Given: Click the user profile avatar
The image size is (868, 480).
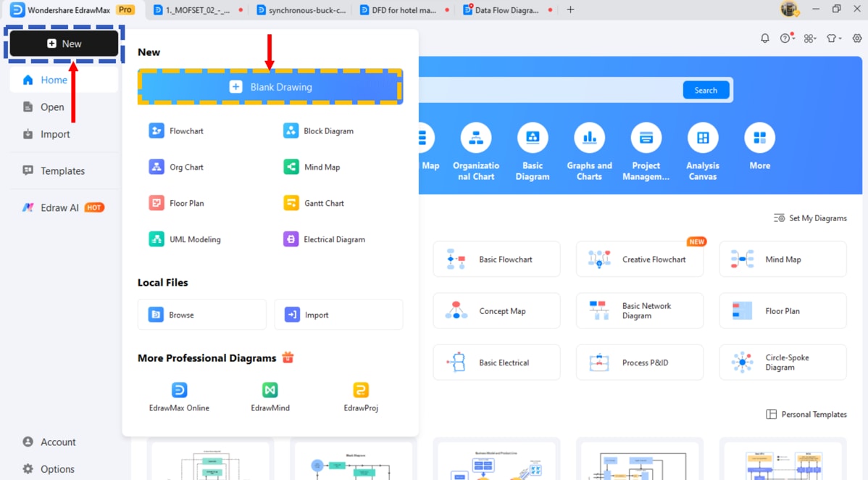Looking at the screenshot, I should 789,9.
